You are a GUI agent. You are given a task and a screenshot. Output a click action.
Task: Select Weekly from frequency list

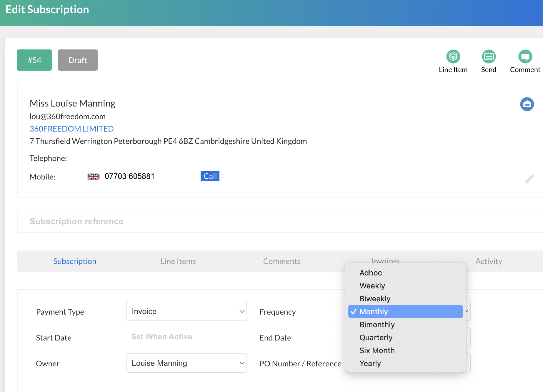coord(372,286)
